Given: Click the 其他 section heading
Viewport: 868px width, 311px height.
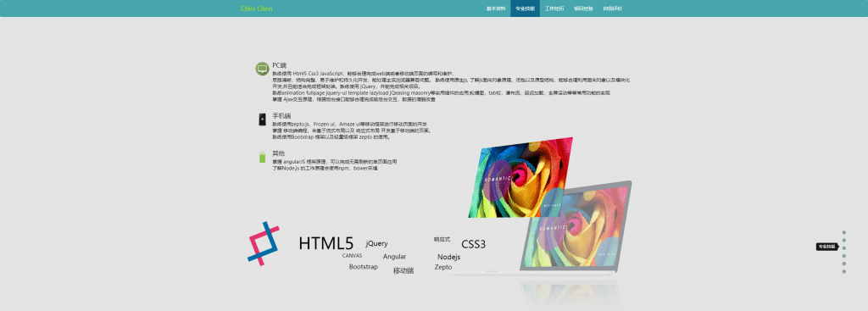Looking at the screenshot, I should coord(278,153).
